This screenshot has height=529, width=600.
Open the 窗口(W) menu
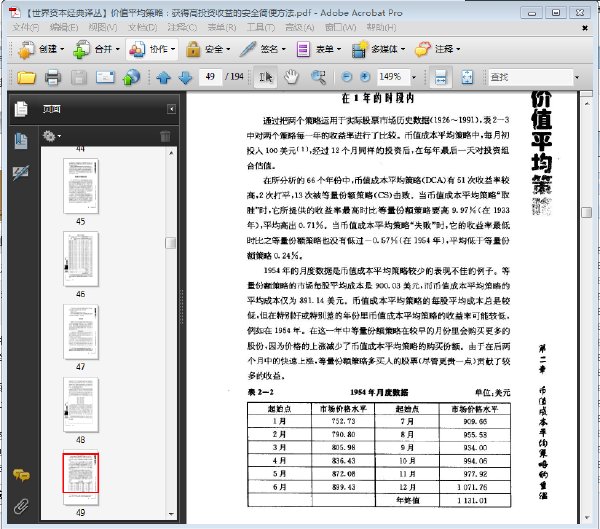[340, 27]
